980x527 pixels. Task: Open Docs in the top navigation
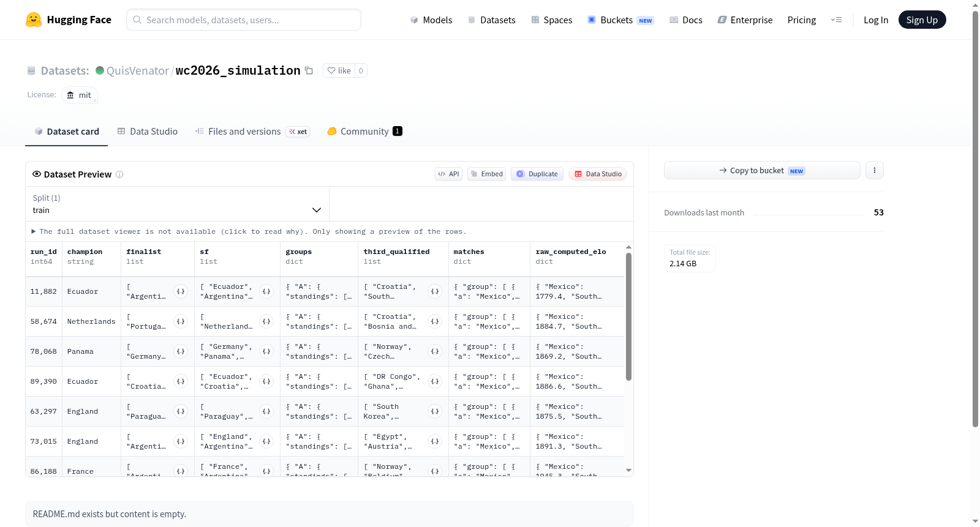686,20
